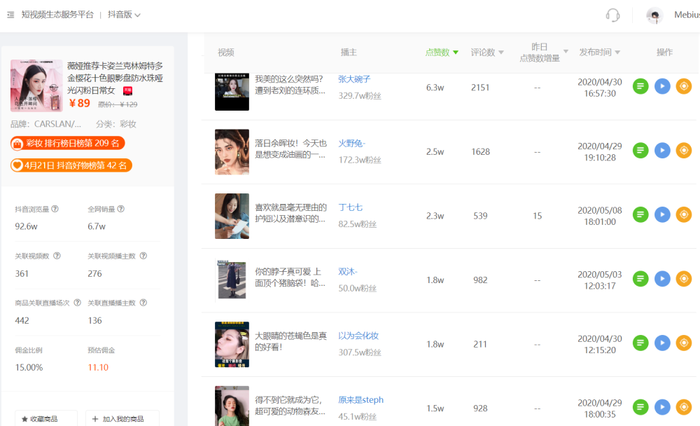Open 原来是steph streamer profile link

pyautogui.click(x=361, y=400)
